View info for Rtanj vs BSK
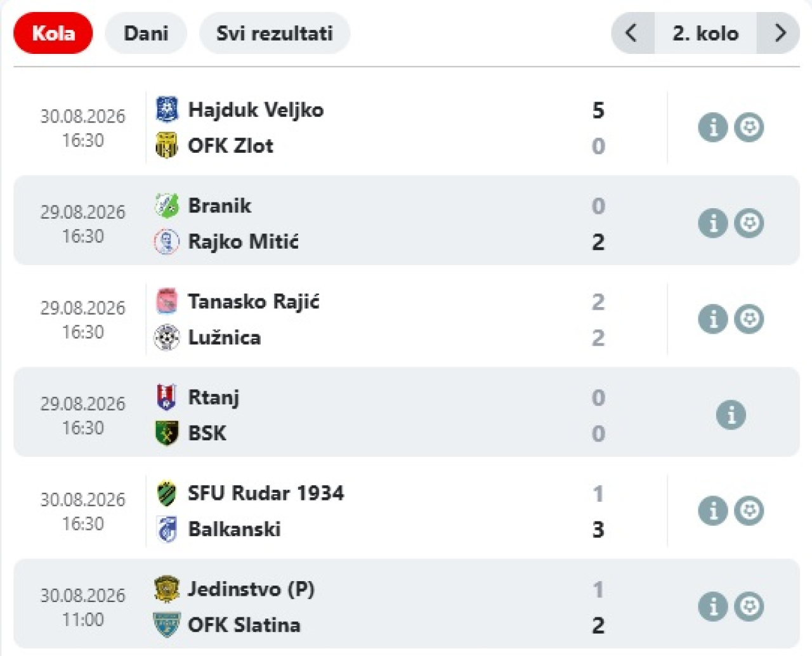 (731, 415)
